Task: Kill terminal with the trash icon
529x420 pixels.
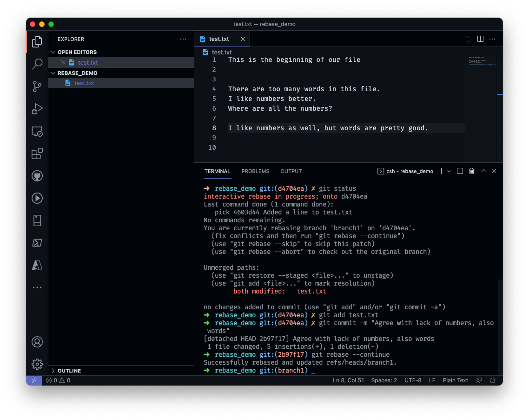Action: tap(472, 171)
